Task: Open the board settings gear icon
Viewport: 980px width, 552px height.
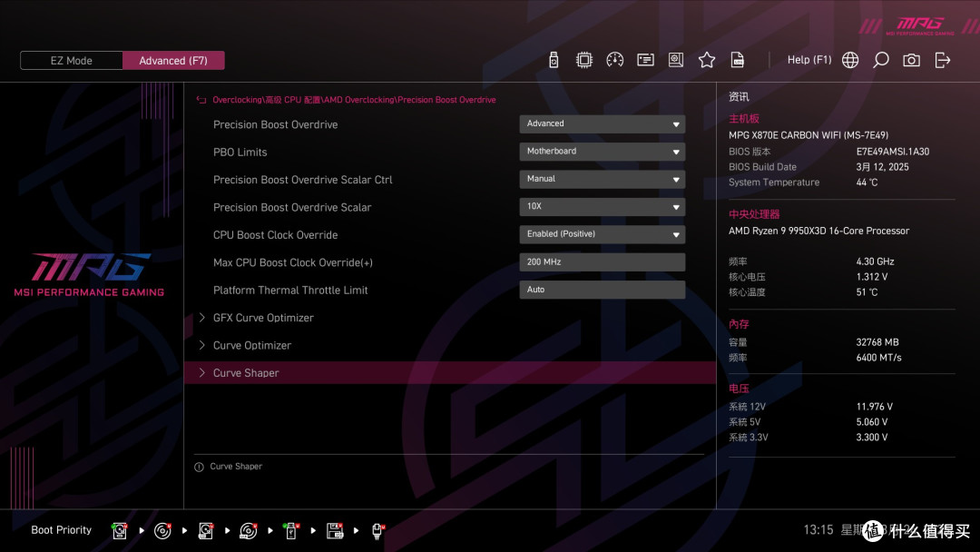Action: (676, 60)
